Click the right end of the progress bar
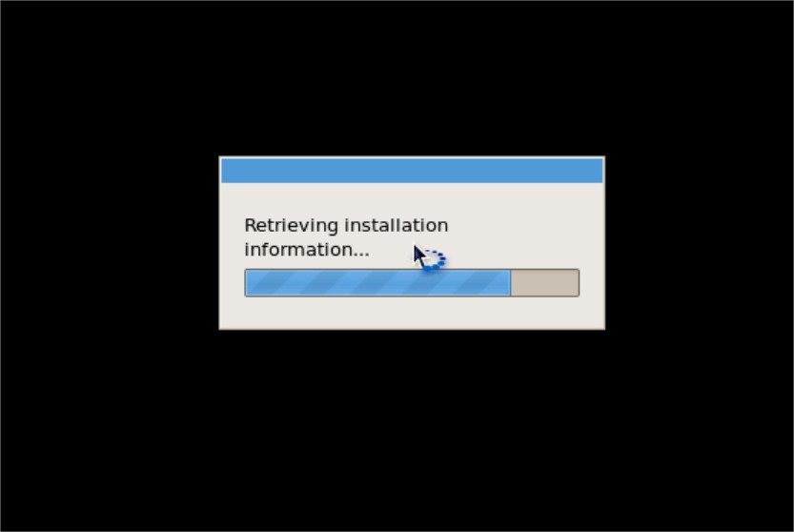The height and width of the screenshot is (532, 794). (576, 283)
